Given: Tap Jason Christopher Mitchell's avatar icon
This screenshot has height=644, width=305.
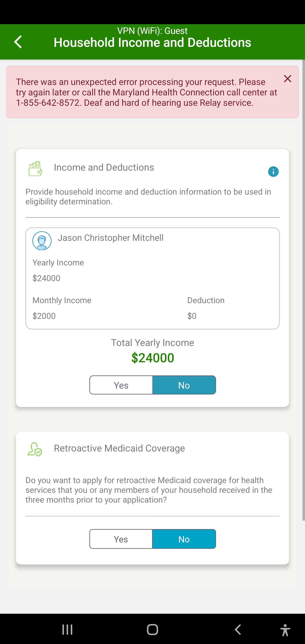Looking at the screenshot, I should point(42,241).
